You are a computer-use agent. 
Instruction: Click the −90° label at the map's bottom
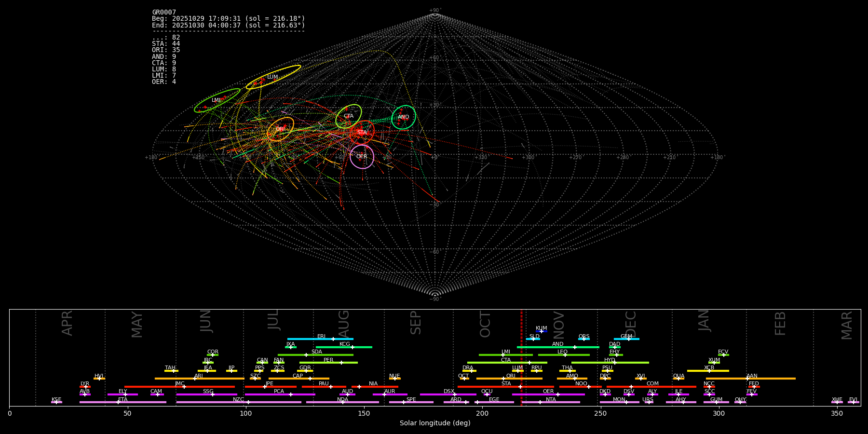[x=435, y=299]
